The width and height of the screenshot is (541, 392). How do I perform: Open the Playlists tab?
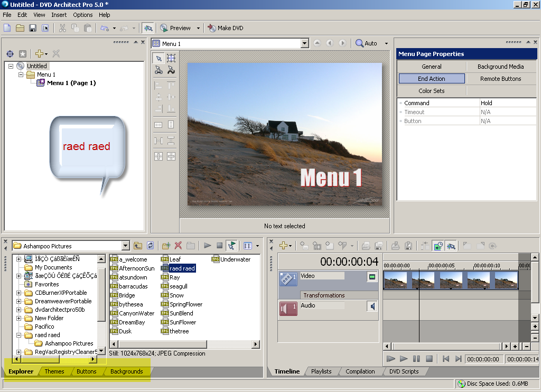tap(321, 371)
